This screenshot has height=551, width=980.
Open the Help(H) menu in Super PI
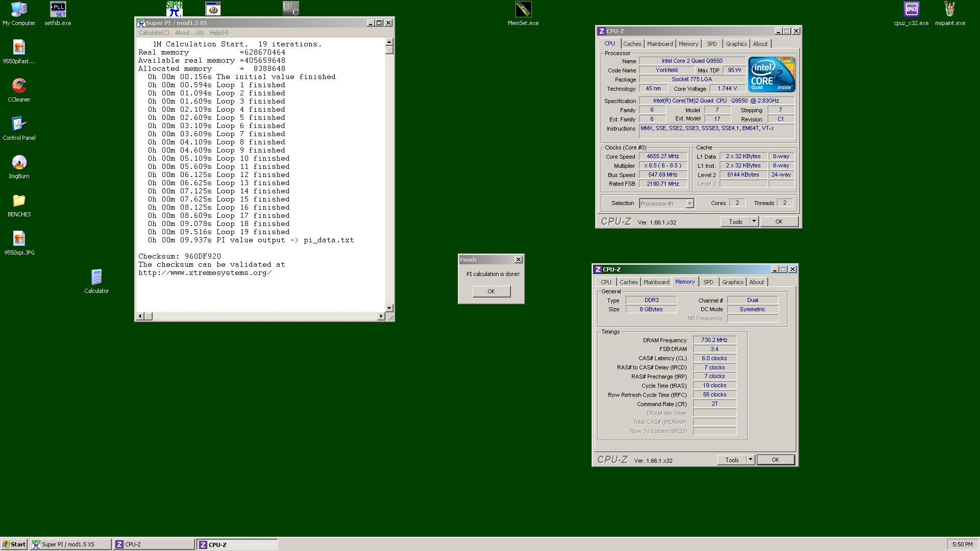click(219, 33)
